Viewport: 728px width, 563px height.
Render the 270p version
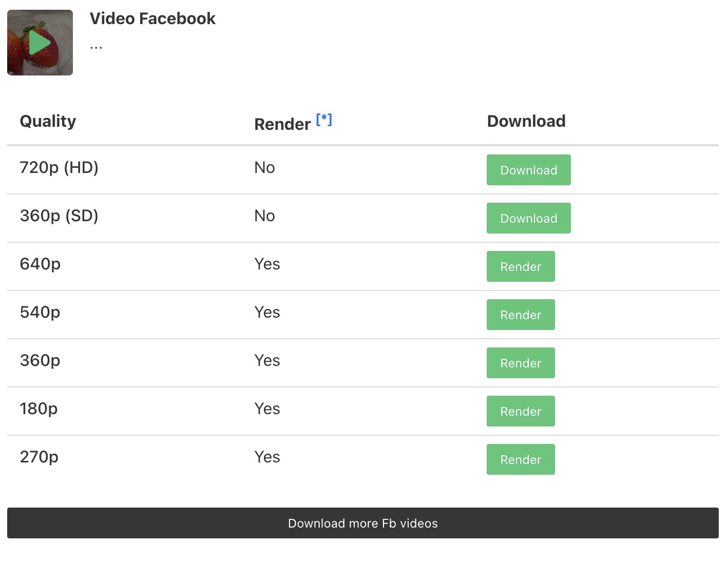click(521, 459)
